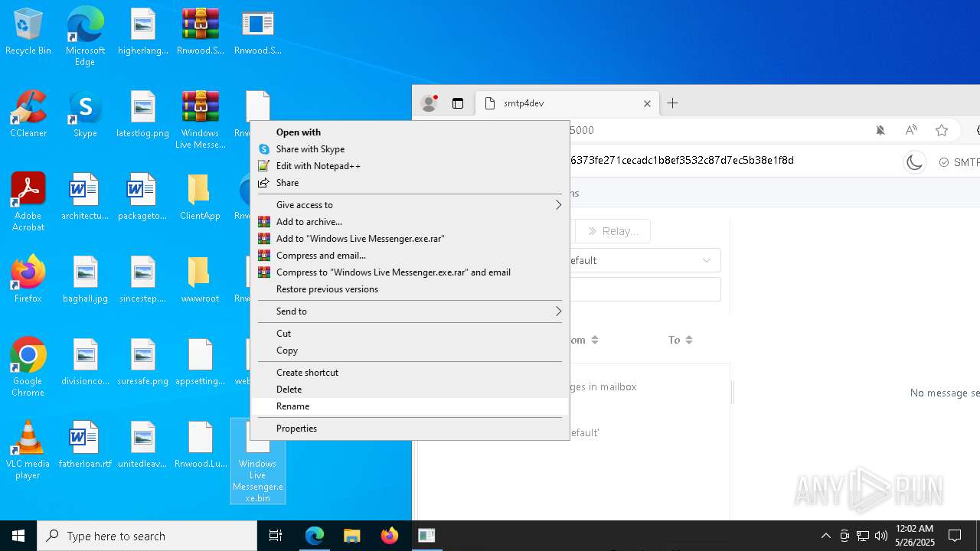The height and width of the screenshot is (551, 980).
Task: Open the Recycle Bin desktop icon
Action: coord(28,32)
